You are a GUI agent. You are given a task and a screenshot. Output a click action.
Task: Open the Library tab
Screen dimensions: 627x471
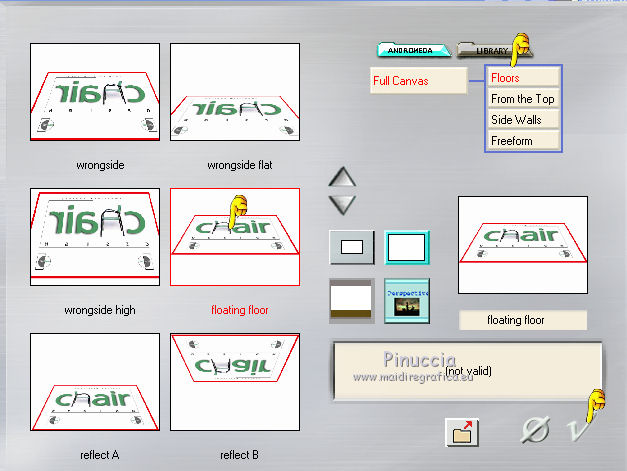492,50
